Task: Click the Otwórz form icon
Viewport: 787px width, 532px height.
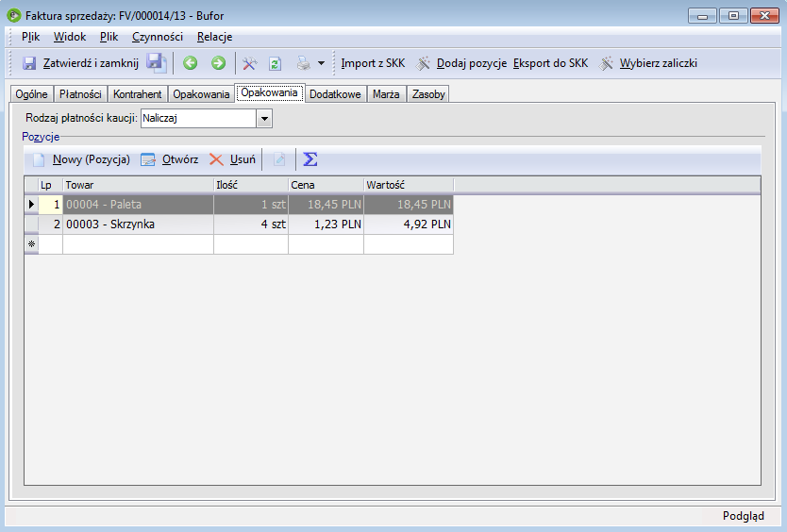Action: point(147,160)
